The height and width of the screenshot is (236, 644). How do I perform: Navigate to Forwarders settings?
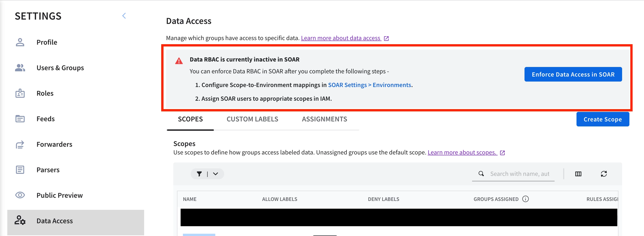[54, 144]
